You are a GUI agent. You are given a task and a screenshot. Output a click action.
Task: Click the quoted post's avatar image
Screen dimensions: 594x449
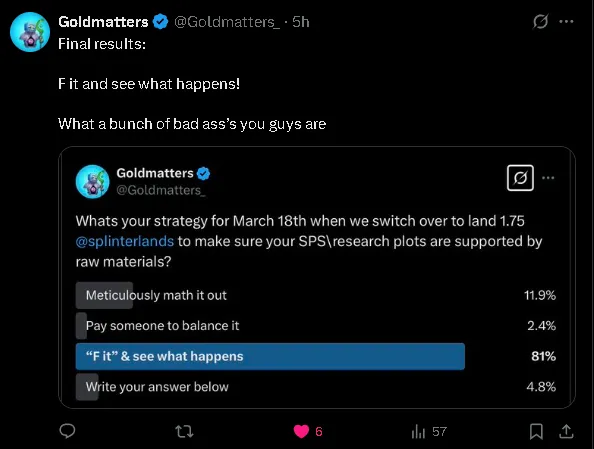point(92,181)
